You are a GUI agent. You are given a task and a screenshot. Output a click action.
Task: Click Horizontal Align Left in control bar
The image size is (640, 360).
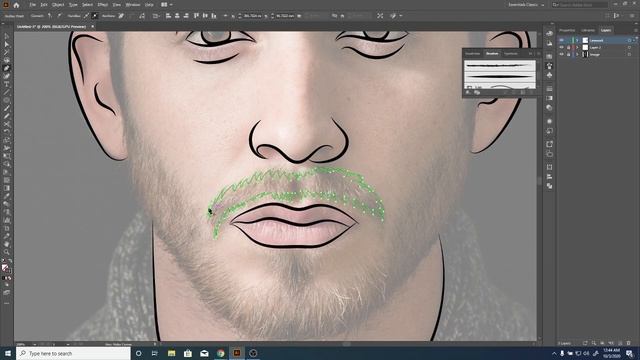(168, 16)
